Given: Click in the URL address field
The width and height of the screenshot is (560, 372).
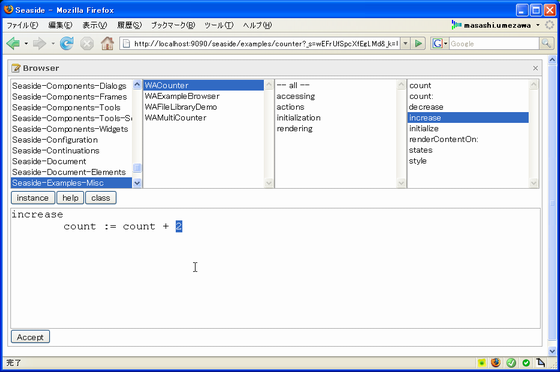Looking at the screenshot, I should tap(265, 44).
